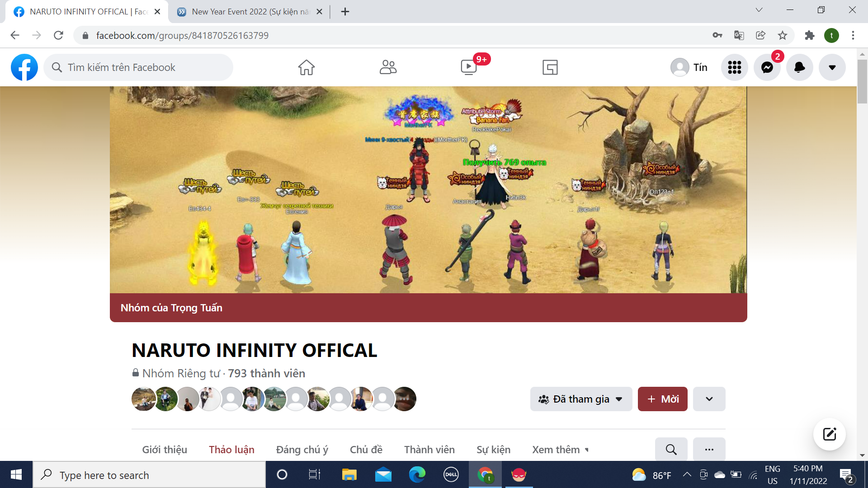Open the Chrome extensions puzzle icon
Screen dimensions: 868x488
click(810, 35)
